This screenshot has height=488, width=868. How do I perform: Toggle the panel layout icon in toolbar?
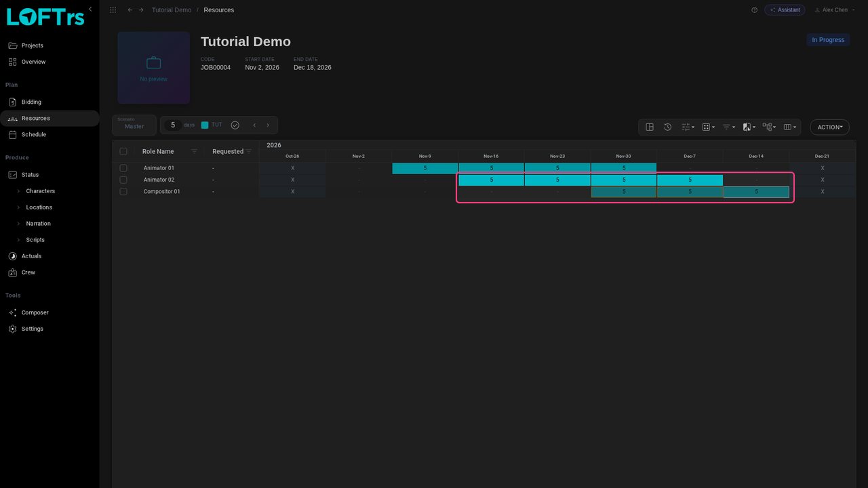tap(650, 127)
